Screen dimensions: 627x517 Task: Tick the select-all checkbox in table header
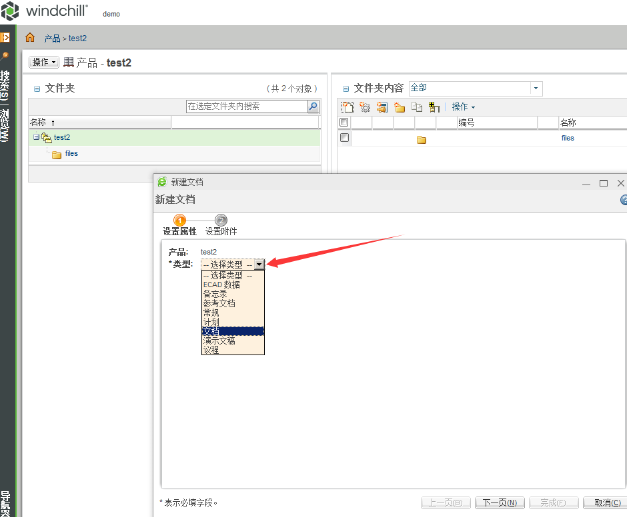coord(345,123)
